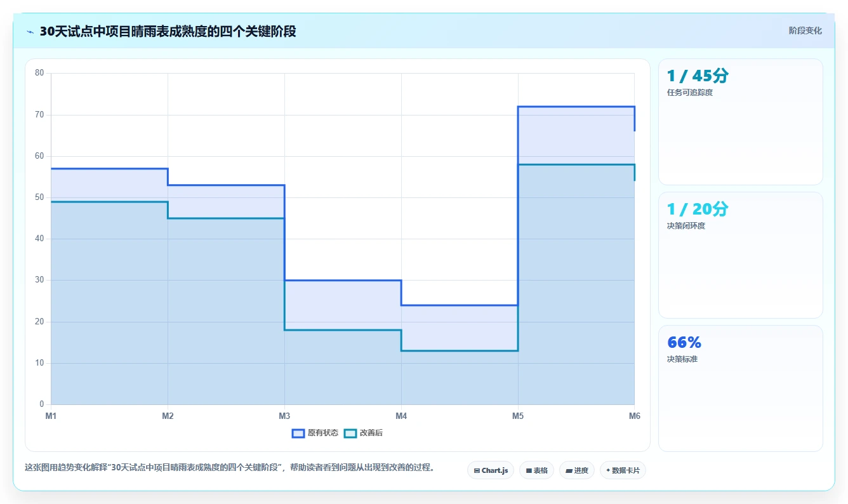Click the 10 value on y-axis
The image size is (848, 504).
pos(39,363)
